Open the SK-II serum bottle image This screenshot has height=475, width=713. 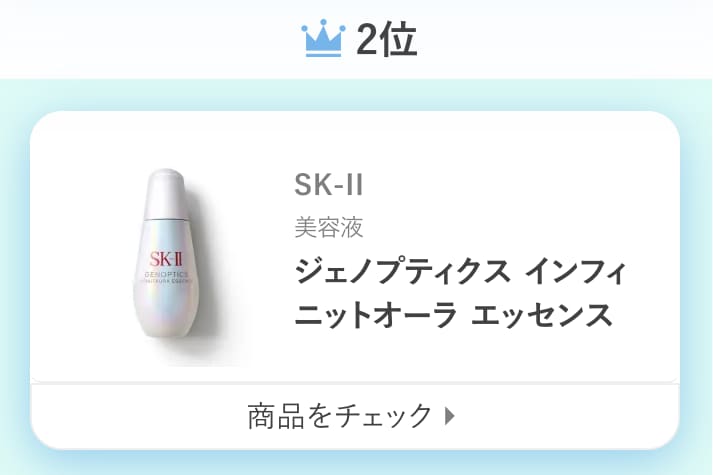point(167,255)
